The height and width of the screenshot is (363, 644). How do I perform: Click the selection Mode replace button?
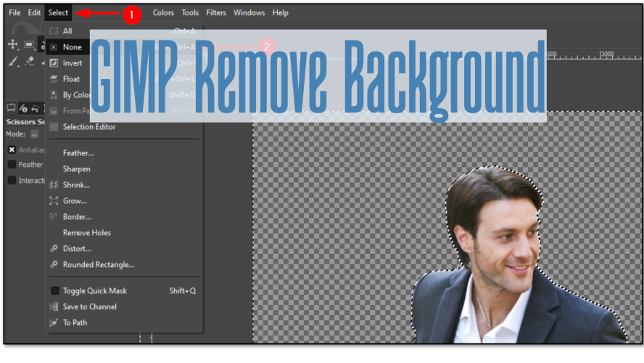tap(35, 134)
